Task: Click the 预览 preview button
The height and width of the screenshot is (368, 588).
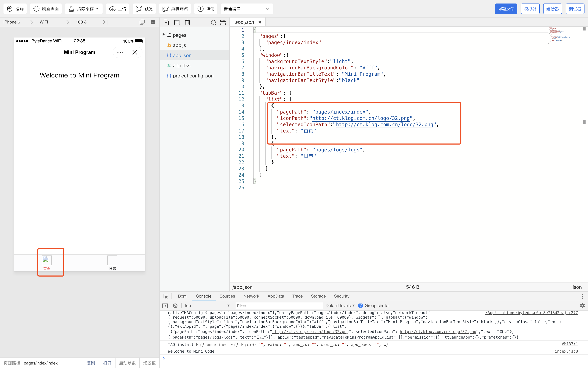Action: (144, 9)
